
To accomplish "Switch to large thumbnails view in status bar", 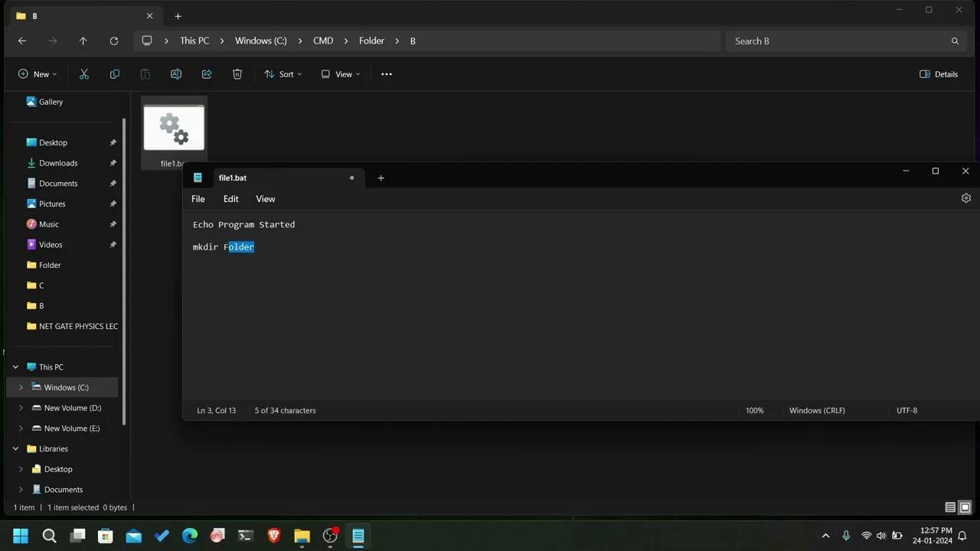I will (965, 507).
